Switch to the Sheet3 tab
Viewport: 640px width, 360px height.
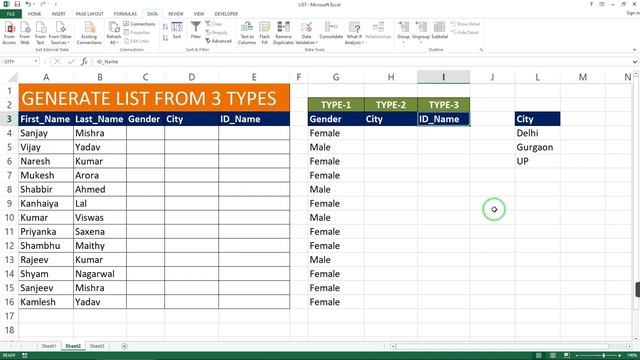pos(97,346)
